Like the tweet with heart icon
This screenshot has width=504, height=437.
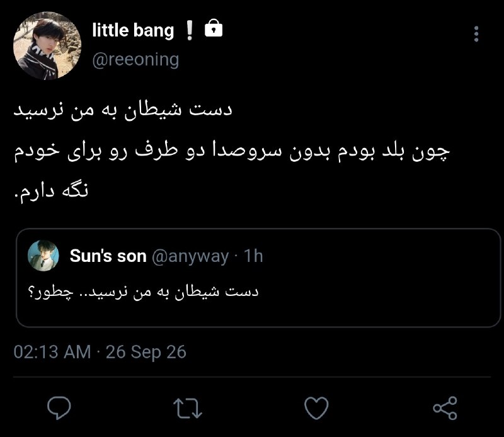(x=317, y=408)
